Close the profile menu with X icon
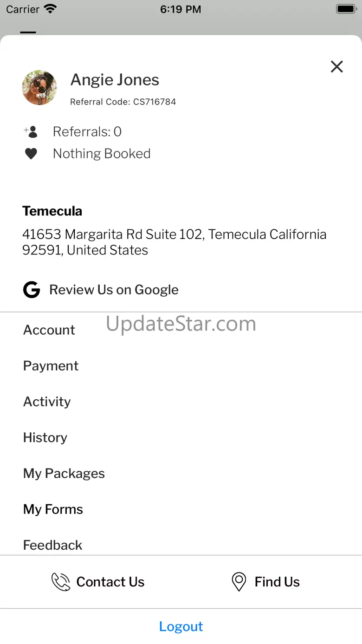The height and width of the screenshot is (644, 362). coord(336,67)
